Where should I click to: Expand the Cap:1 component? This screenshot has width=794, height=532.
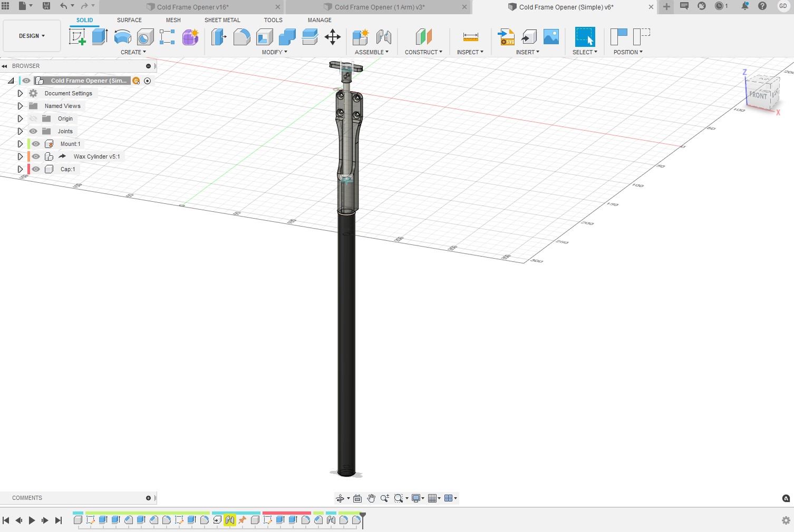(20, 169)
